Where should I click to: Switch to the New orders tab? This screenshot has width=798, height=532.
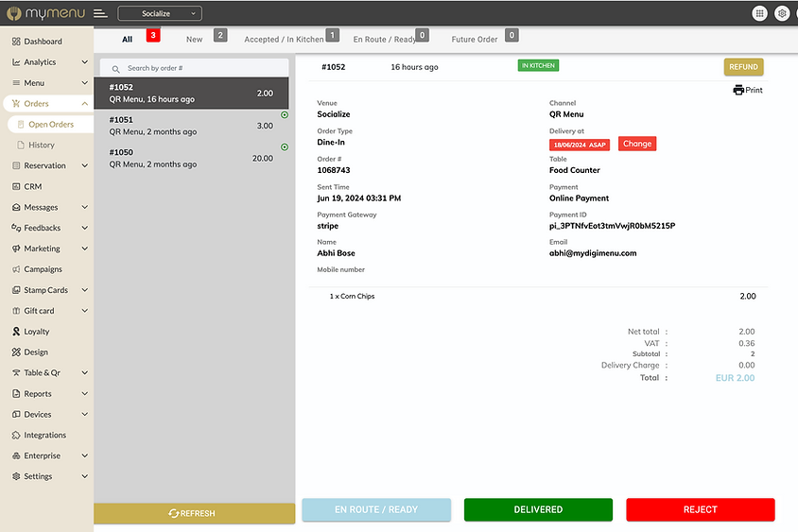pyautogui.click(x=194, y=40)
